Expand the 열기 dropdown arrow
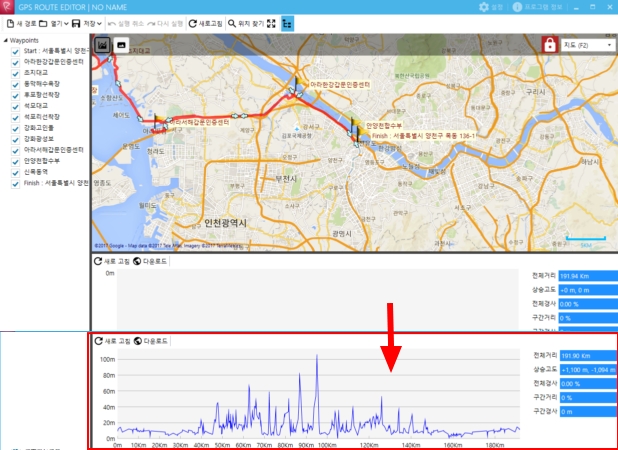The height and width of the screenshot is (450, 618). pyautogui.click(x=66, y=24)
